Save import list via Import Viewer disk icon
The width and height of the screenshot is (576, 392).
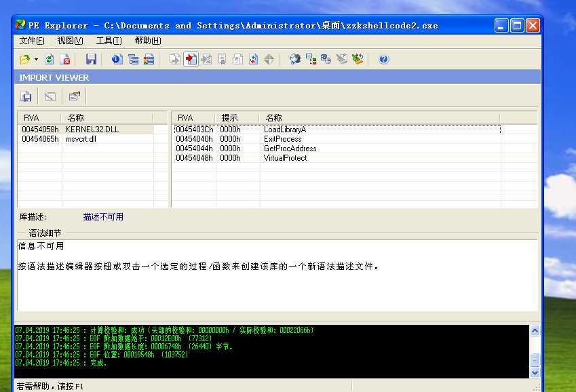[26, 96]
